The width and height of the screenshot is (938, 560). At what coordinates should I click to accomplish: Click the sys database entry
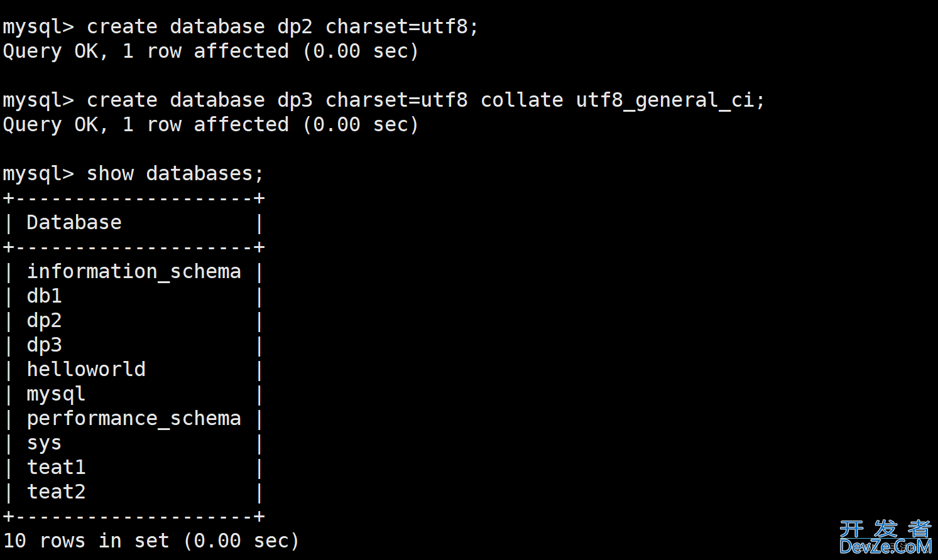44,443
